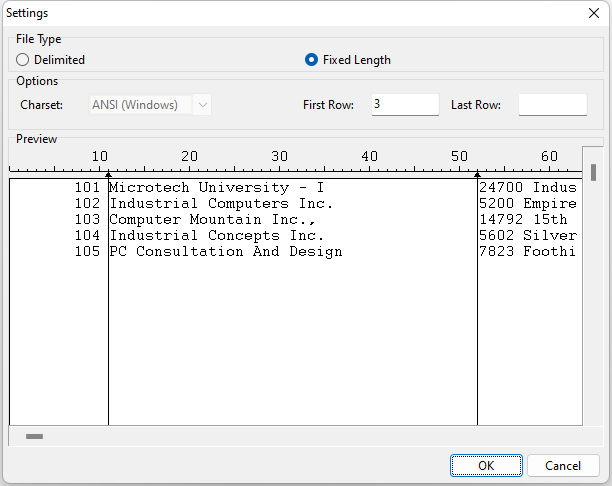
Task: Click the First Row input field
Action: (405, 105)
